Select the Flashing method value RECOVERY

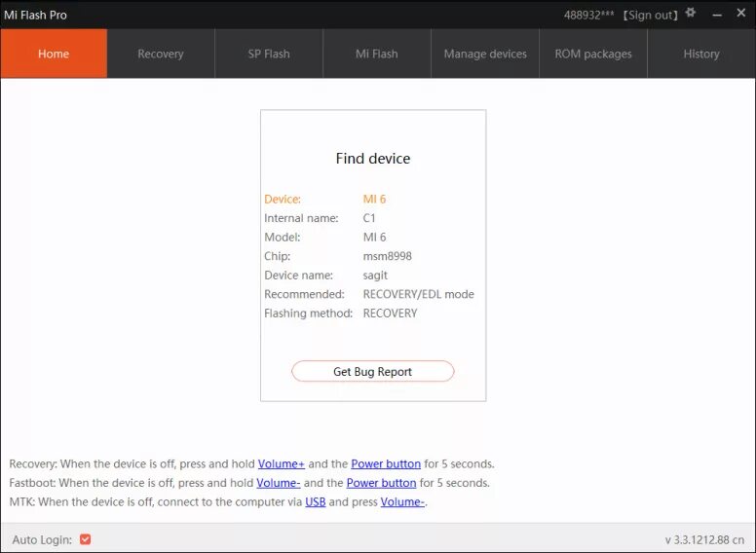pos(390,313)
